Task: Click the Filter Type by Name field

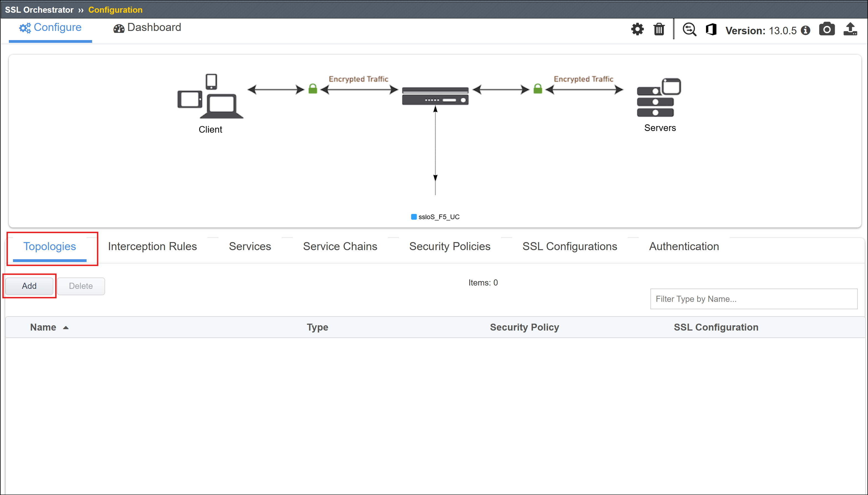Action: pyautogui.click(x=754, y=299)
